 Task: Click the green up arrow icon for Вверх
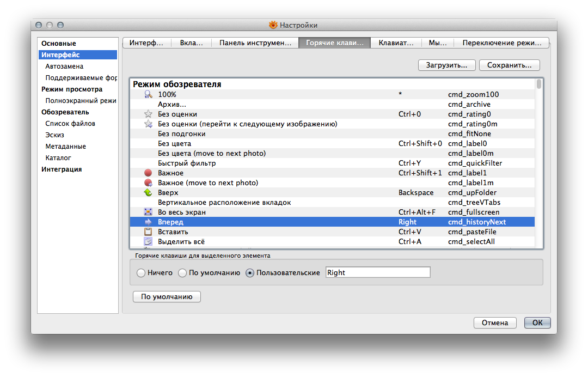[148, 192]
